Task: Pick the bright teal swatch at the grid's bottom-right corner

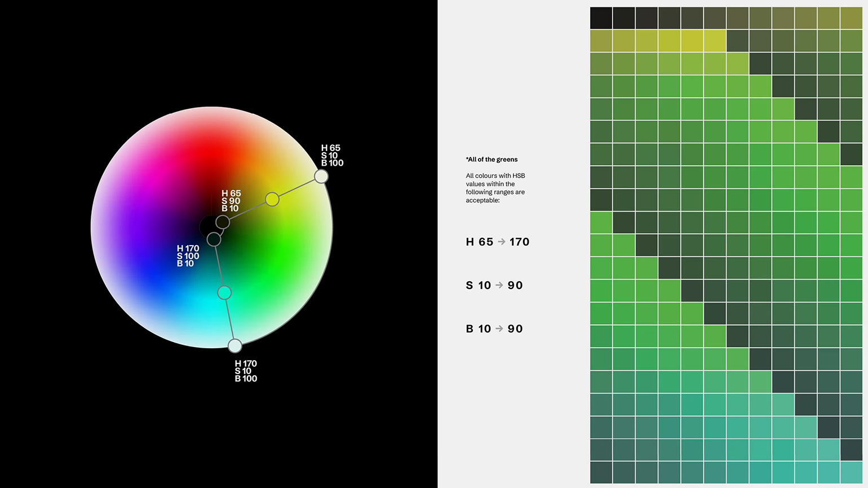Action: click(x=851, y=472)
